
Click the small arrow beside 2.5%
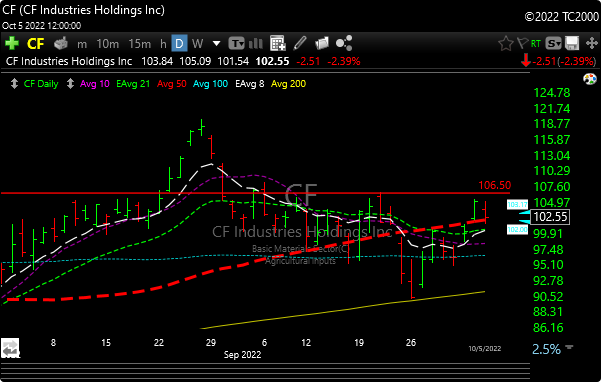[x=569, y=347]
